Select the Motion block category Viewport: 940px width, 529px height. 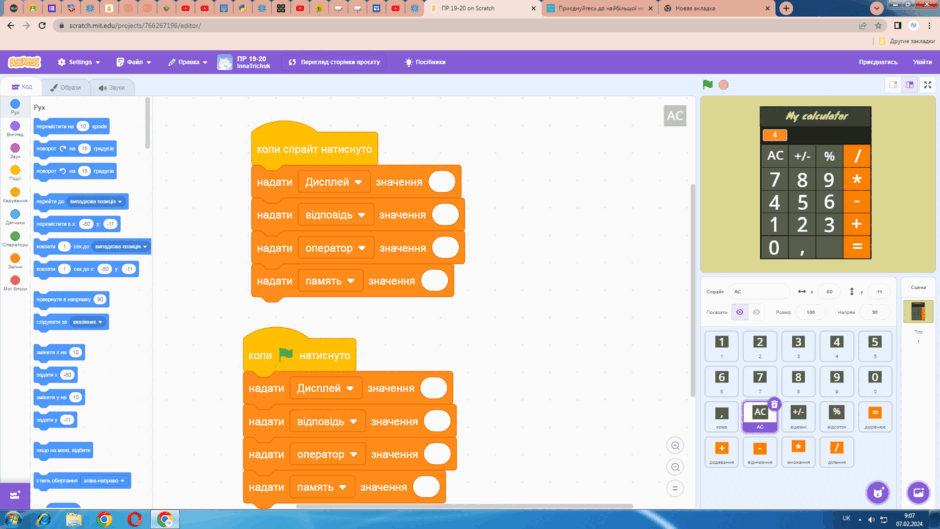pos(15,107)
